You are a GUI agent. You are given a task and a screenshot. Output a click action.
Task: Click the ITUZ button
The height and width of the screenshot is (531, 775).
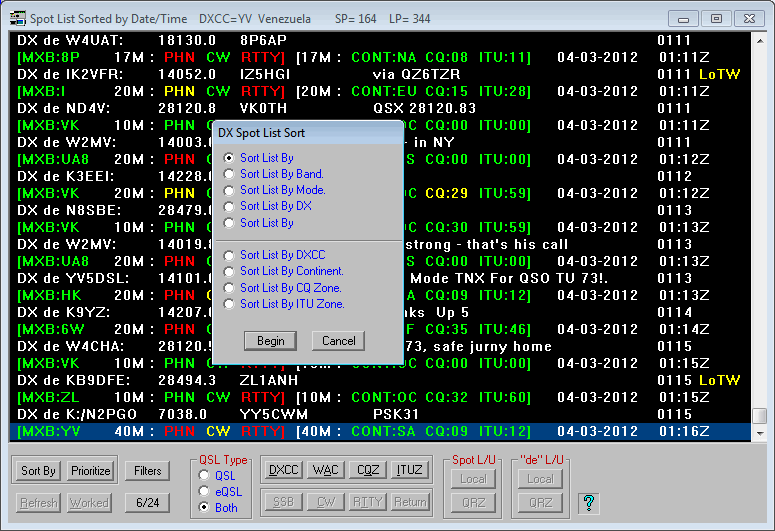click(409, 470)
